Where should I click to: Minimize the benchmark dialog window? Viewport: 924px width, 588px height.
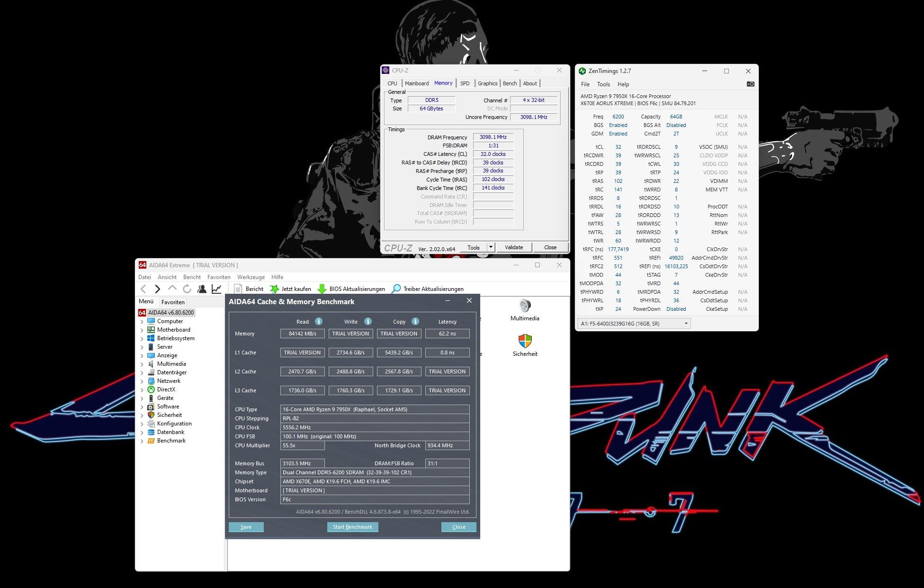[448, 301]
